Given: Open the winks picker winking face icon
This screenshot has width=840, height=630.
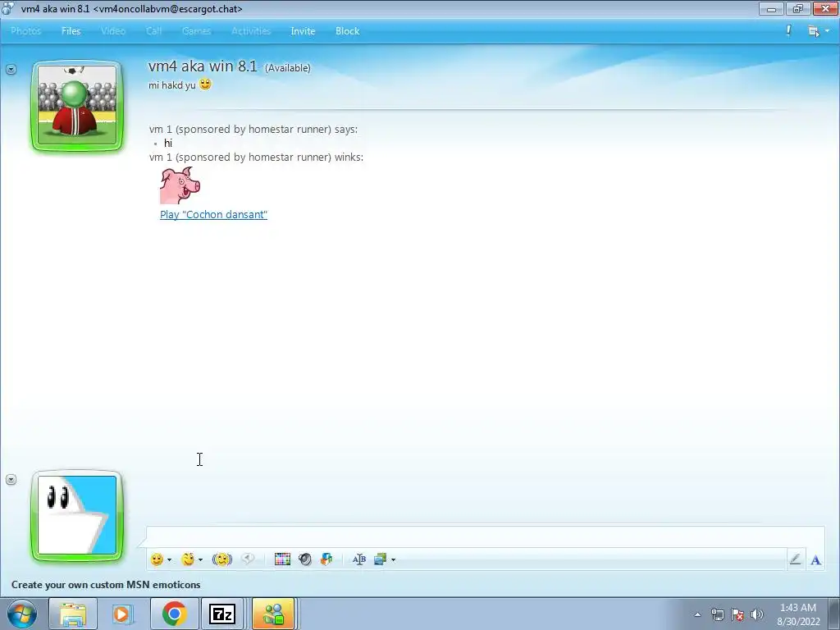Looking at the screenshot, I should pos(188,559).
